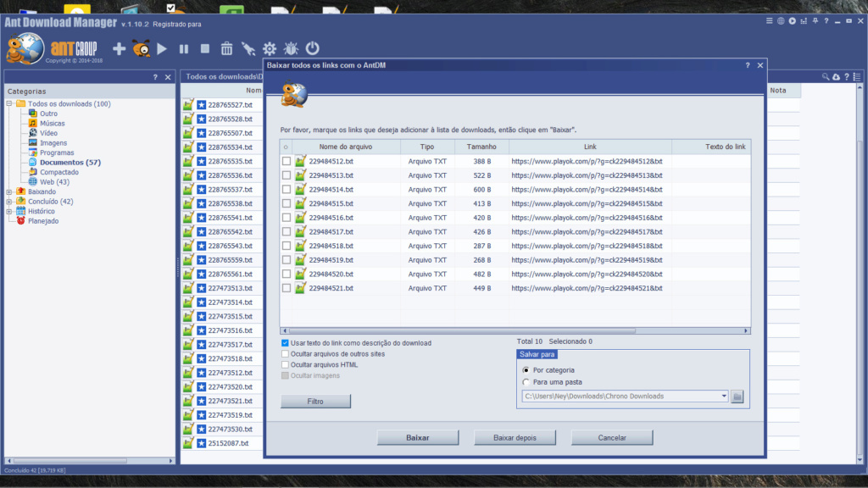Select 25152087.txt in the main download list
Viewport: 868px width, 488px height.
tap(228, 443)
